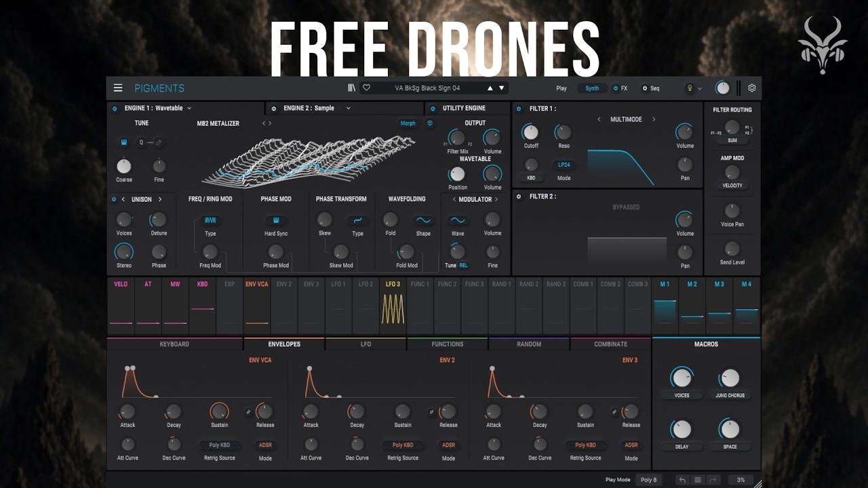Click ENV 3 release link icon
The width and height of the screenshot is (868, 488).
[x=614, y=411]
